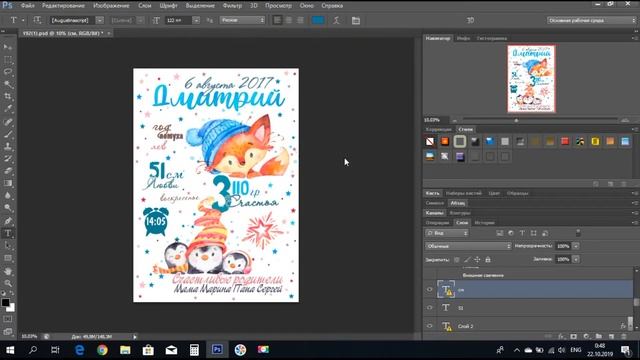Select the Pen tool

click(x=8, y=221)
